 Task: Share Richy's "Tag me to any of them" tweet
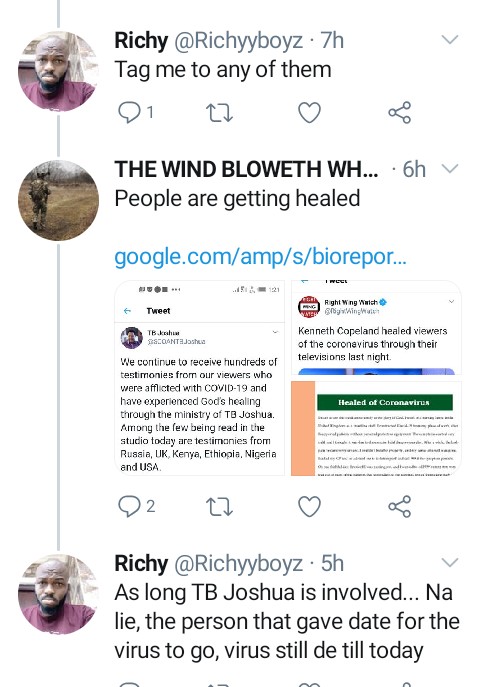point(399,113)
